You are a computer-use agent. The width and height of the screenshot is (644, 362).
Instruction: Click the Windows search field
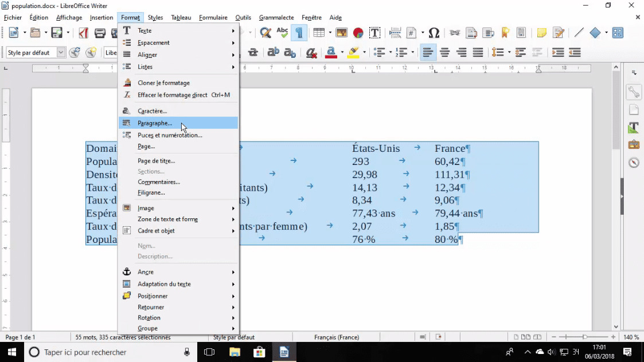click(86, 352)
